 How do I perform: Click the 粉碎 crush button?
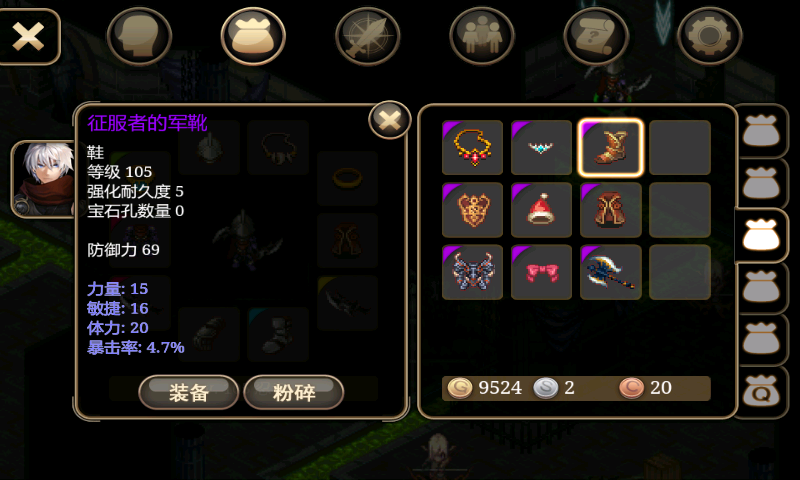click(294, 392)
